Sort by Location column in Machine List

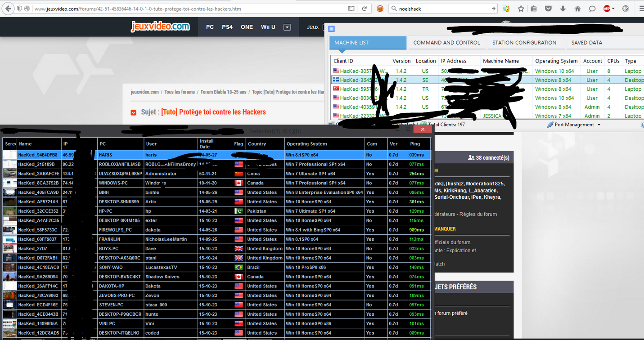[x=426, y=61]
